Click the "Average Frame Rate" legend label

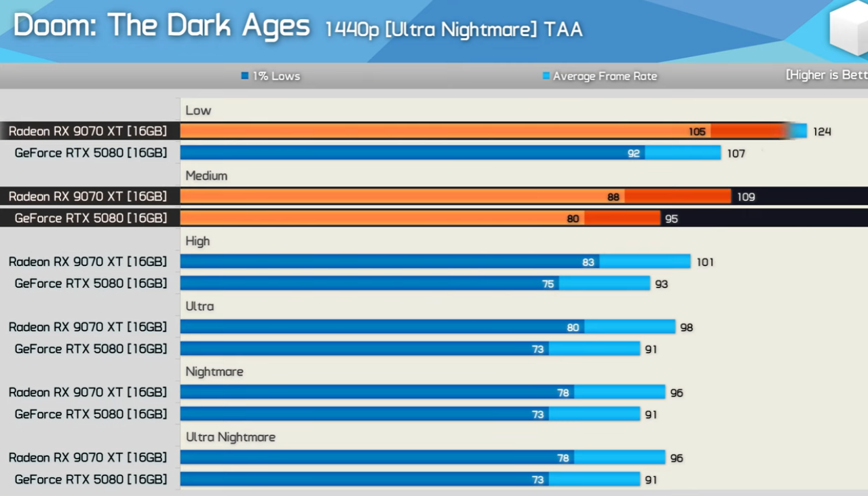click(605, 76)
